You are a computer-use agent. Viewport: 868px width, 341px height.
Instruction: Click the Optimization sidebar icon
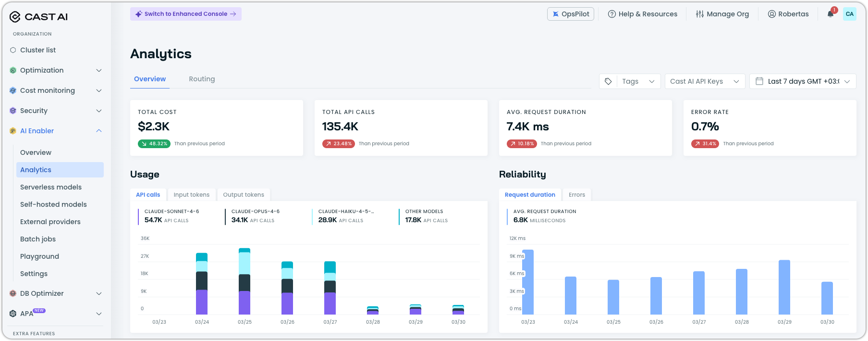[x=13, y=70]
